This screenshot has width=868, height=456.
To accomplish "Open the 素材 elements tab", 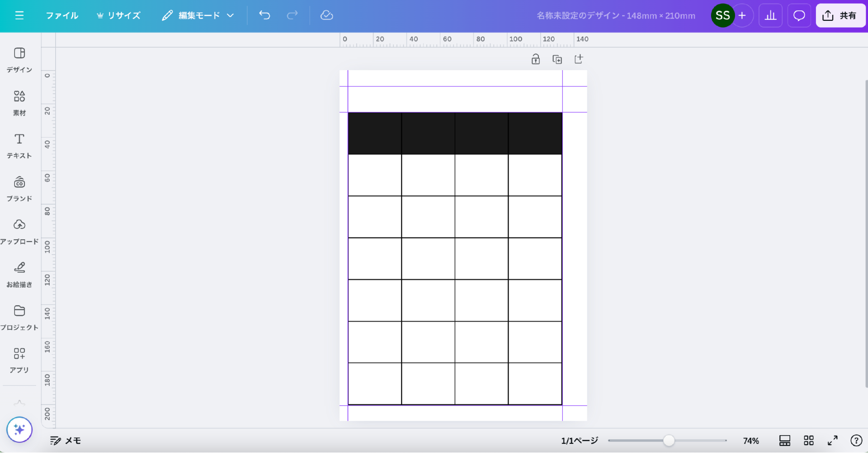I will (x=19, y=103).
